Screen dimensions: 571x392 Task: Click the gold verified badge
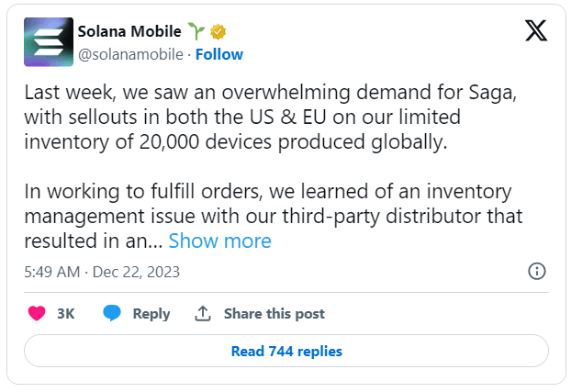[x=218, y=32]
